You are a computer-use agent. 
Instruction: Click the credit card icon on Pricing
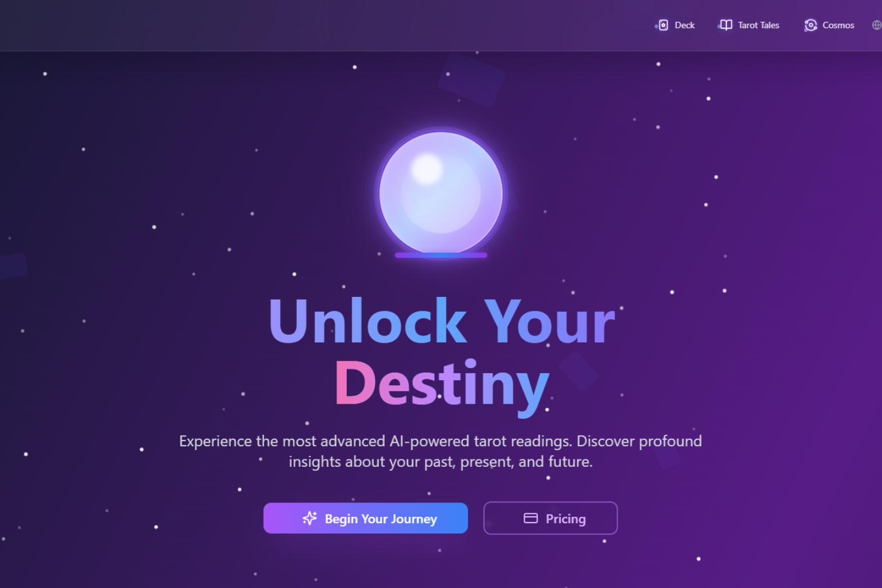pyautogui.click(x=531, y=519)
